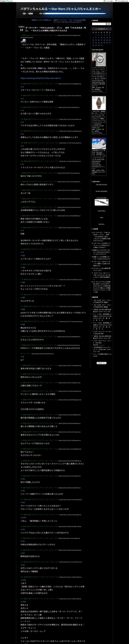The height and width of the screenshot is (644, 129).
Task: Click the livedoor Blog badge in sidebar
Action: click(x=101, y=363)
